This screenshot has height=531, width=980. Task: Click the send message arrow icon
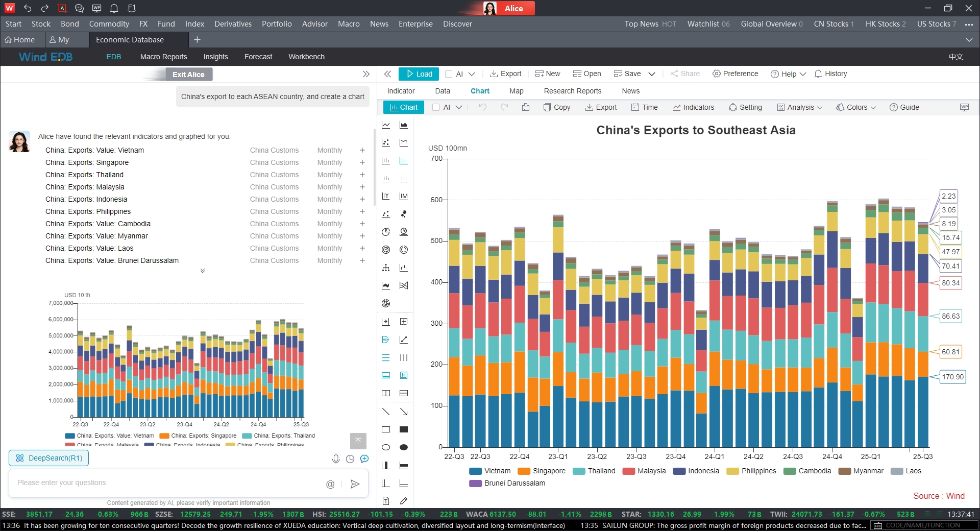355,484
